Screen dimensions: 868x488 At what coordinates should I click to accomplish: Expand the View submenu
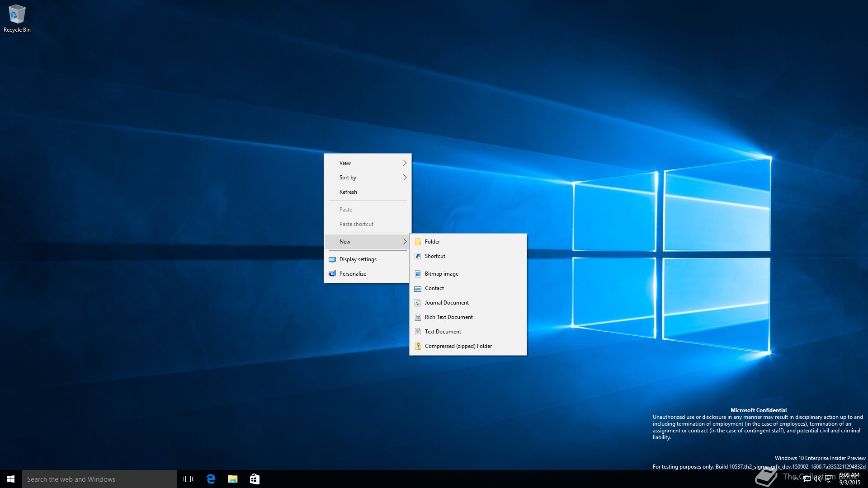(368, 163)
